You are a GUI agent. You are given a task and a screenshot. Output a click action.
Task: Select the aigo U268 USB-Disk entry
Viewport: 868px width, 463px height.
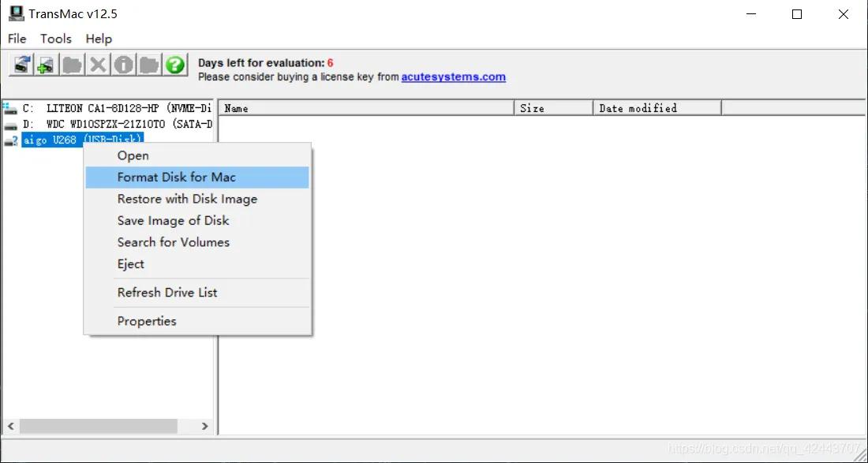pyautogui.click(x=83, y=140)
